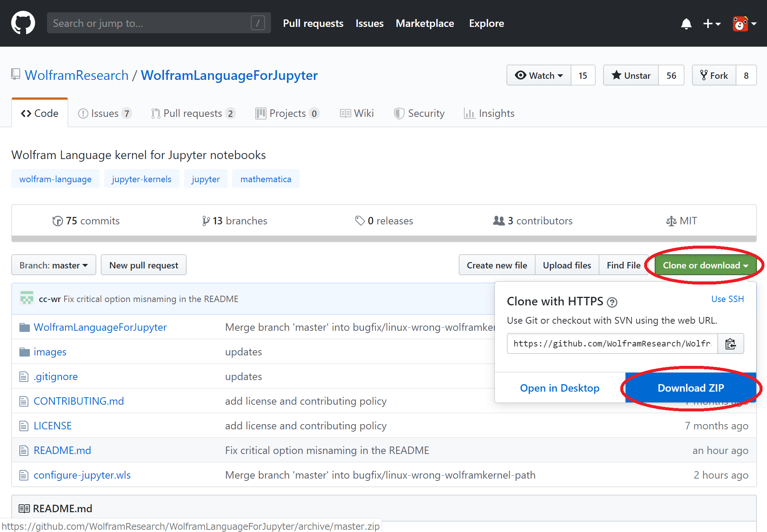767x532 pixels.
Task: View the 8 forks count
Action: pos(746,75)
